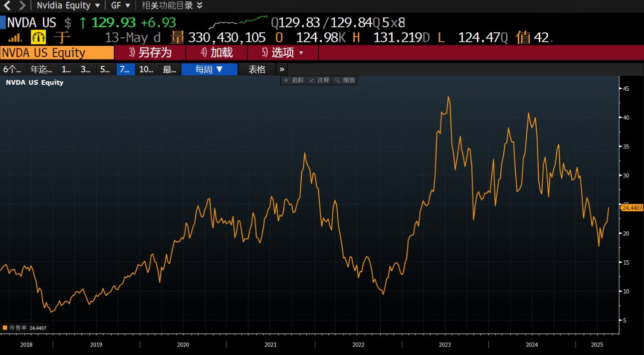Open the GF function dropdown
This screenshot has height=355, width=644.
coord(121,5)
